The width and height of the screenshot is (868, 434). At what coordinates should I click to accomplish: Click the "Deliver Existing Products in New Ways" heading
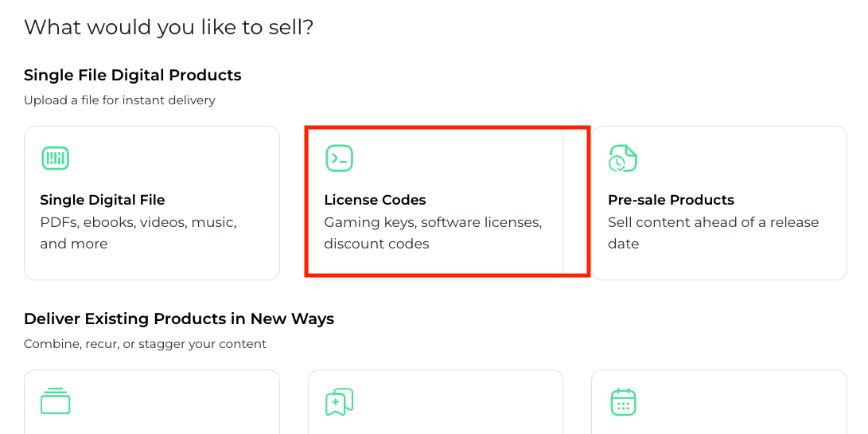pos(179,319)
